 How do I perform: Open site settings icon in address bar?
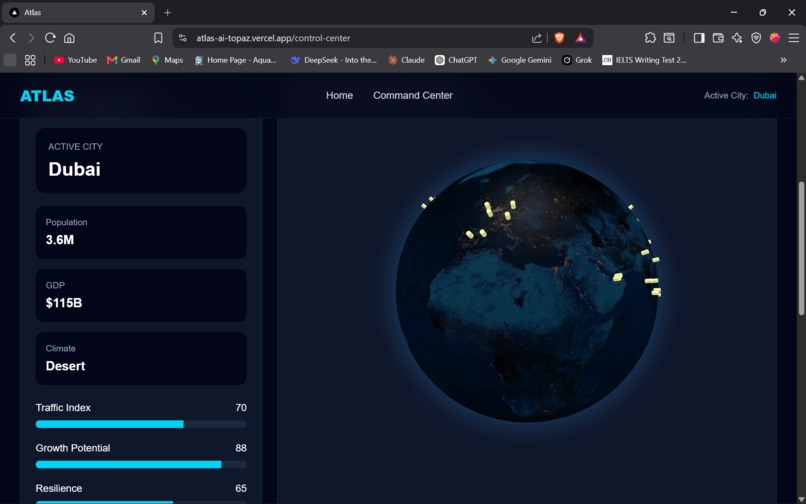pos(182,38)
